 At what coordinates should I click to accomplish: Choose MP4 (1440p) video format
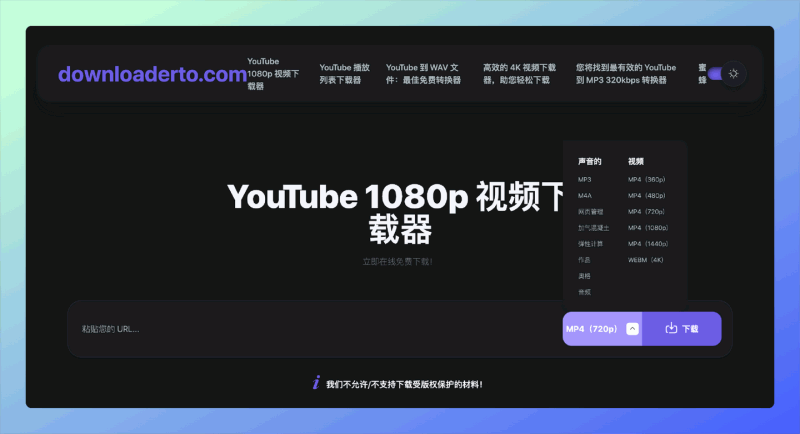[x=648, y=244]
